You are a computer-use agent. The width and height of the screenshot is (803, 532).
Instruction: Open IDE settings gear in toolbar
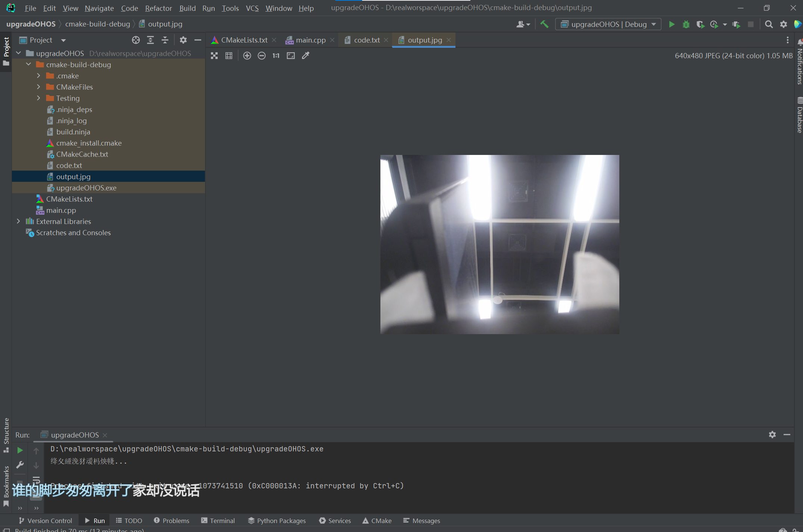[x=784, y=24]
